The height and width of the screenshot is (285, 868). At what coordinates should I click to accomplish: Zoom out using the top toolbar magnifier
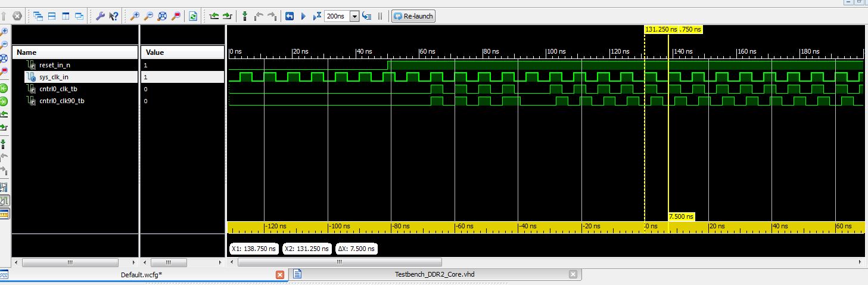(x=148, y=16)
